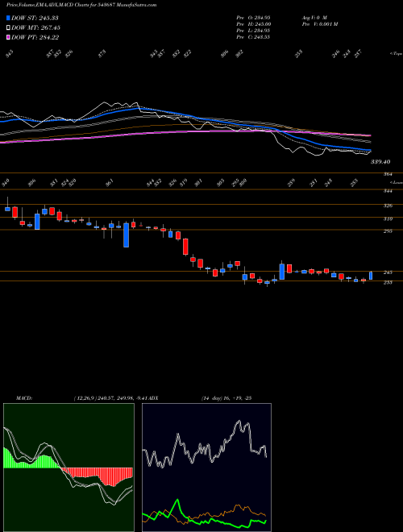Click the MACD: panel label
This screenshot has height=532, width=403.
pos(23,398)
